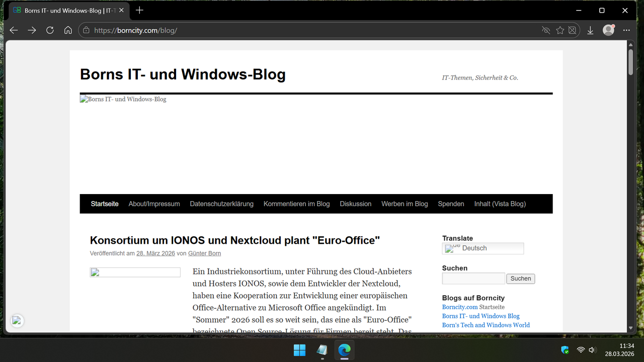Click the Blogs auf Borncity heading
Viewport: 644px width, 362px height.
click(x=473, y=298)
